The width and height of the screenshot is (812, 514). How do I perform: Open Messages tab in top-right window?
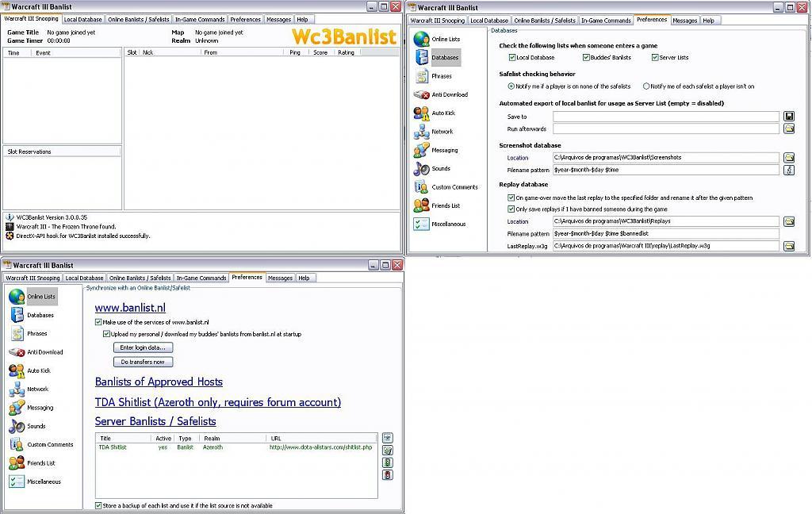tap(684, 21)
